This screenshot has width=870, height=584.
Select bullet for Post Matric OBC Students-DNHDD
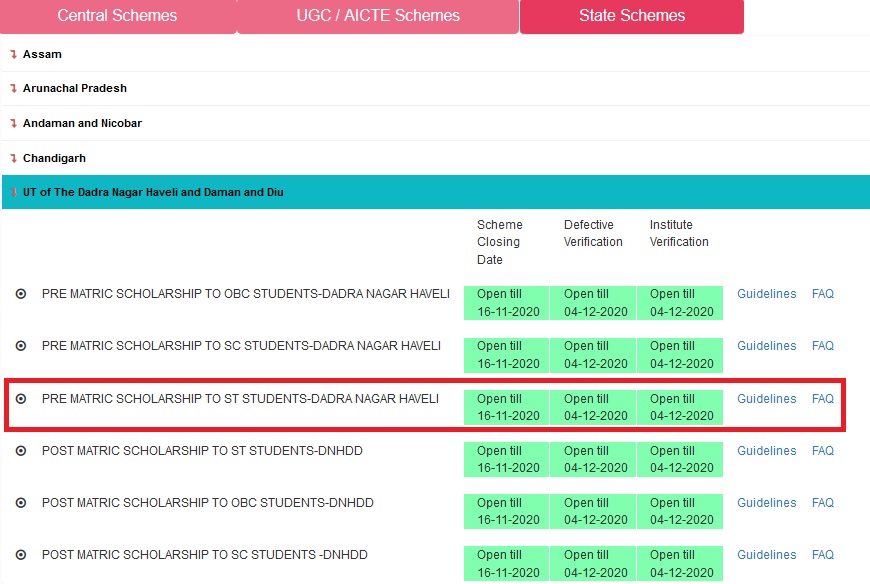point(21,503)
